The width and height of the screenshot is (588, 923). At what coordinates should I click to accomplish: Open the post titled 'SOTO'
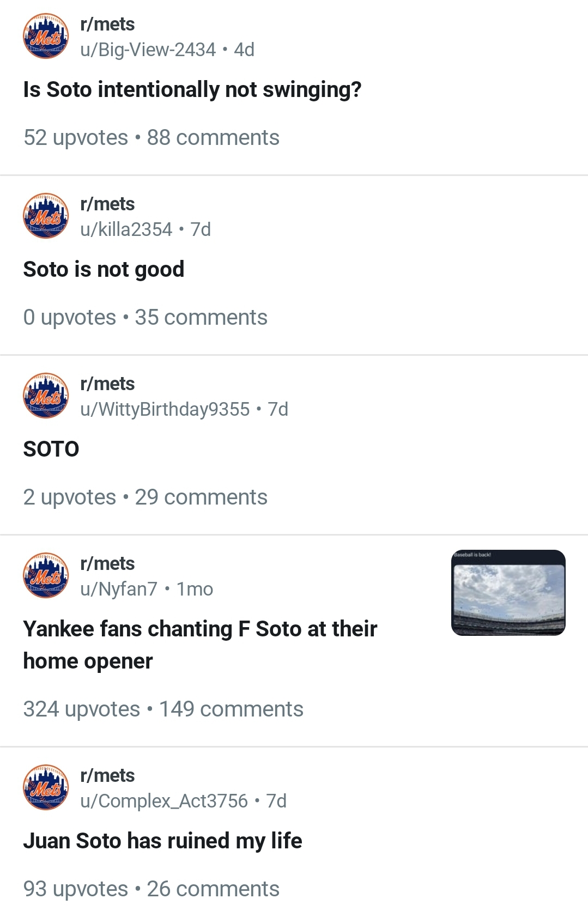click(x=51, y=450)
